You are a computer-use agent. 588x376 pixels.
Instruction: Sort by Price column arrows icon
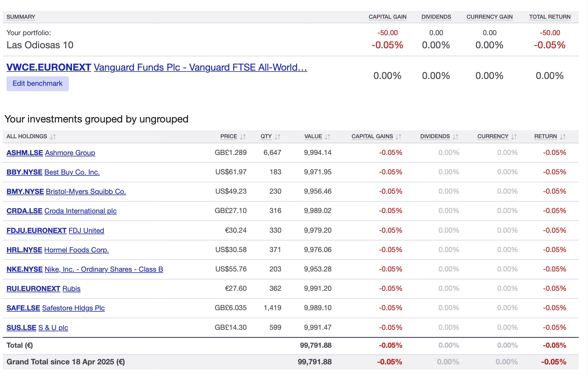tap(243, 137)
